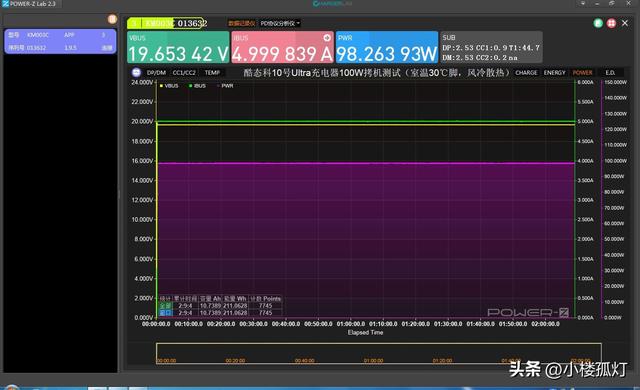Click the pin/menu icon in window title bar

point(583,3)
